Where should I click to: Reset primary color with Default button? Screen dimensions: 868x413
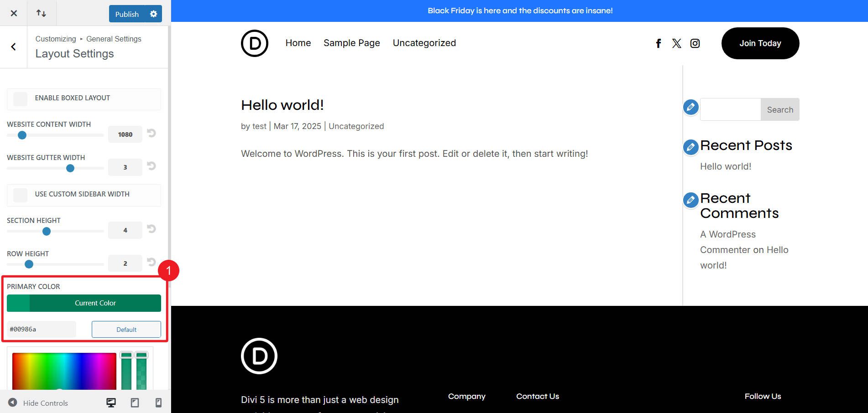pyautogui.click(x=126, y=329)
